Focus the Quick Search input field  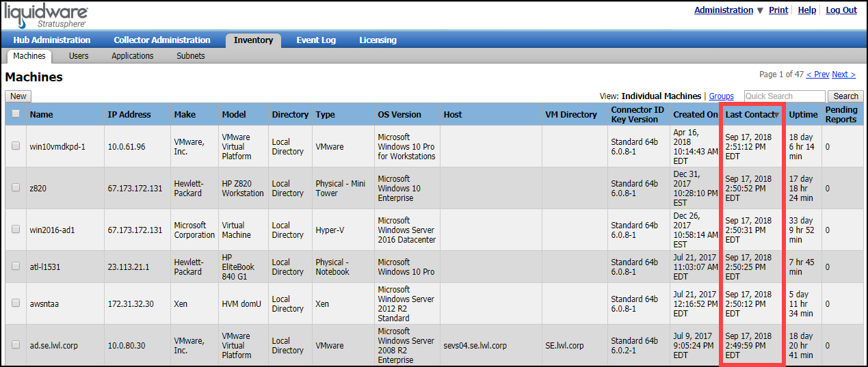point(785,96)
